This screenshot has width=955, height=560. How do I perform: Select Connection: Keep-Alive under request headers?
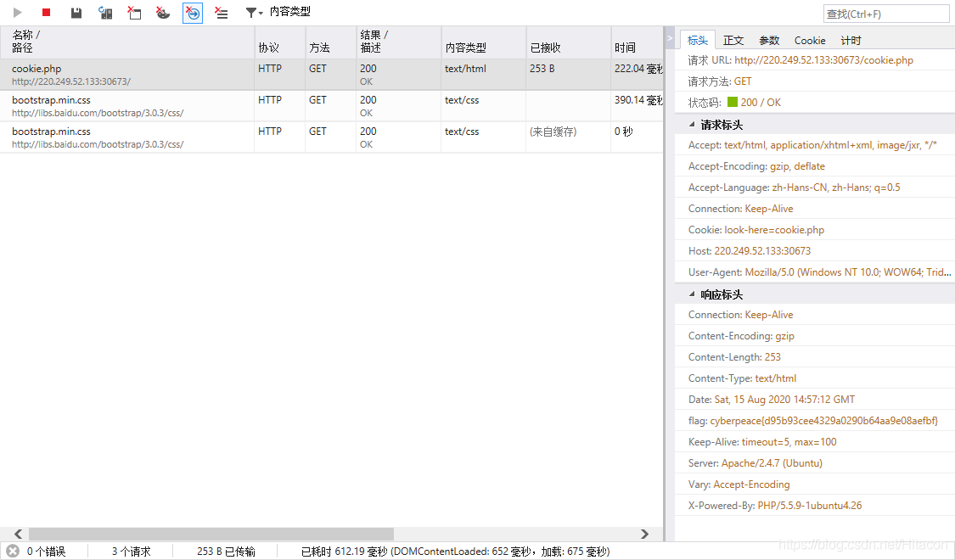(815, 209)
